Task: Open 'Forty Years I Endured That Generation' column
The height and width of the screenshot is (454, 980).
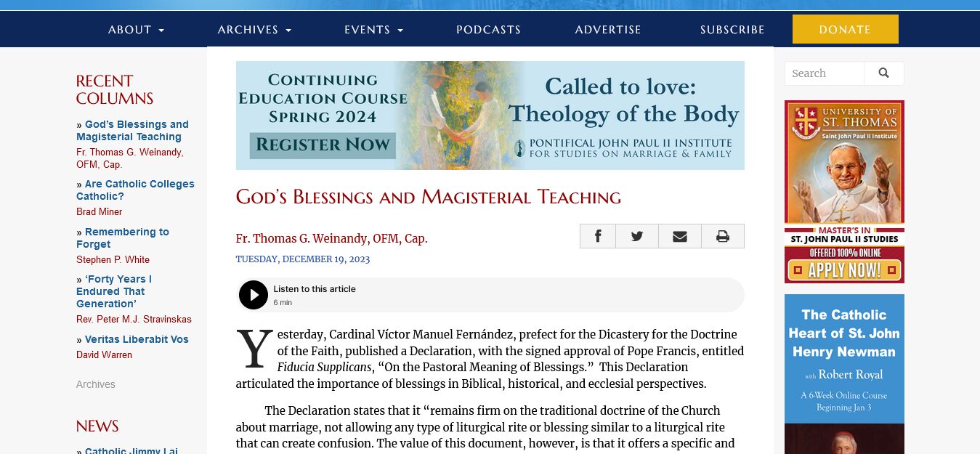Action: (x=114, y=291)
